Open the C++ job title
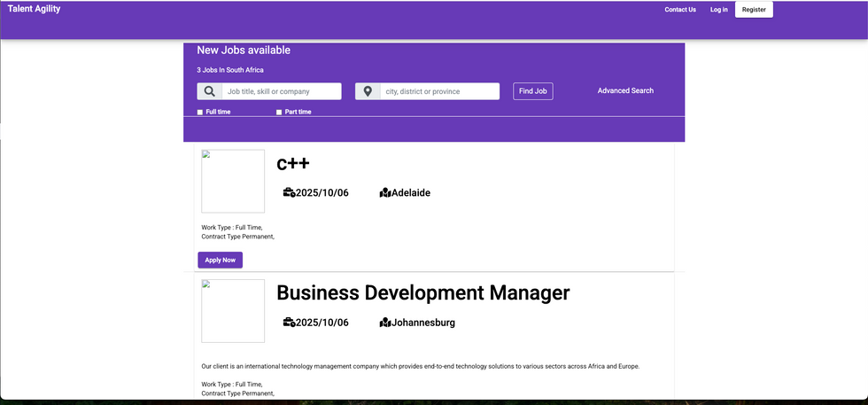The image size is (868, 405). [293, 163]
